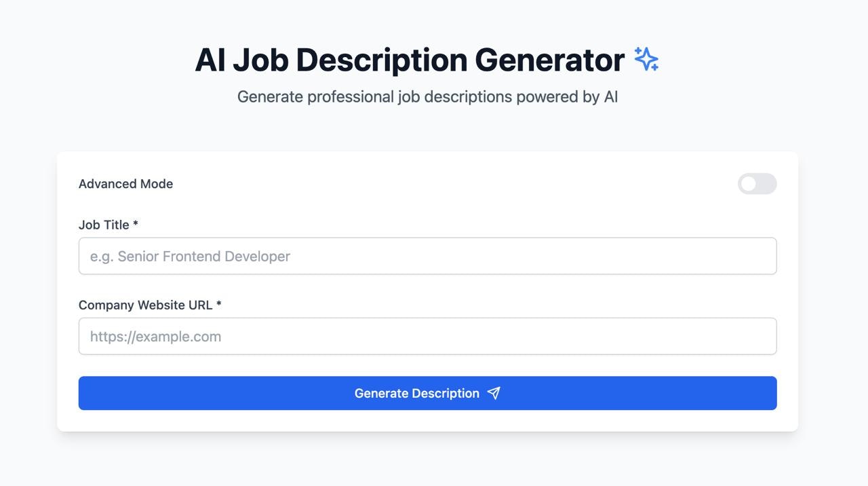868x486 pixels.
Task: Click the white knob of the Advanced Mode switch
Action: pyautogui.click(x=749, y=184)
